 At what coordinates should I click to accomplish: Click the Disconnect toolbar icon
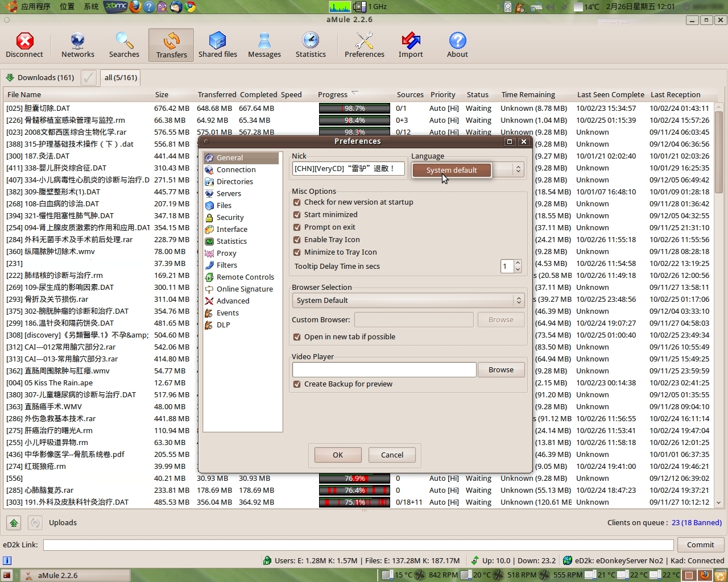pos(24,45)
